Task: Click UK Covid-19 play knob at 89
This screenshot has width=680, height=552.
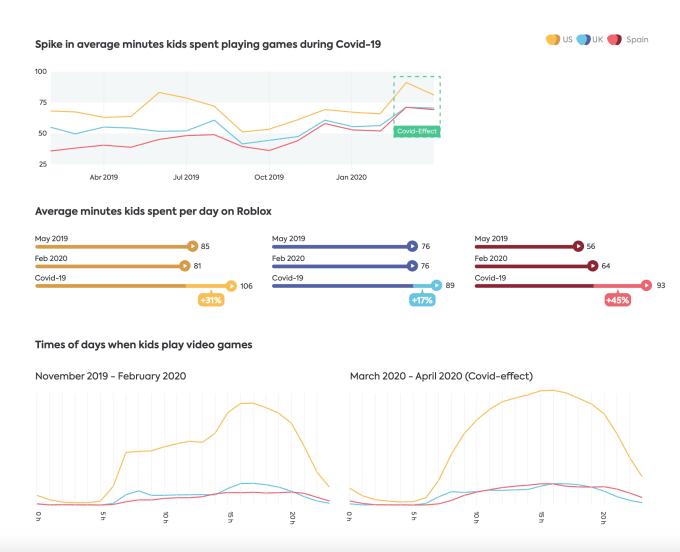Action: 437,285
